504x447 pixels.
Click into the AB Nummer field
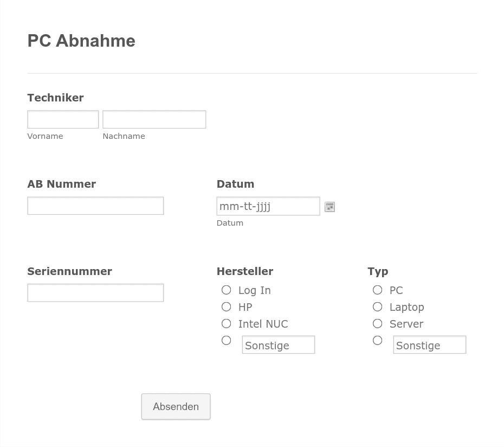click(x=95, y=206)
